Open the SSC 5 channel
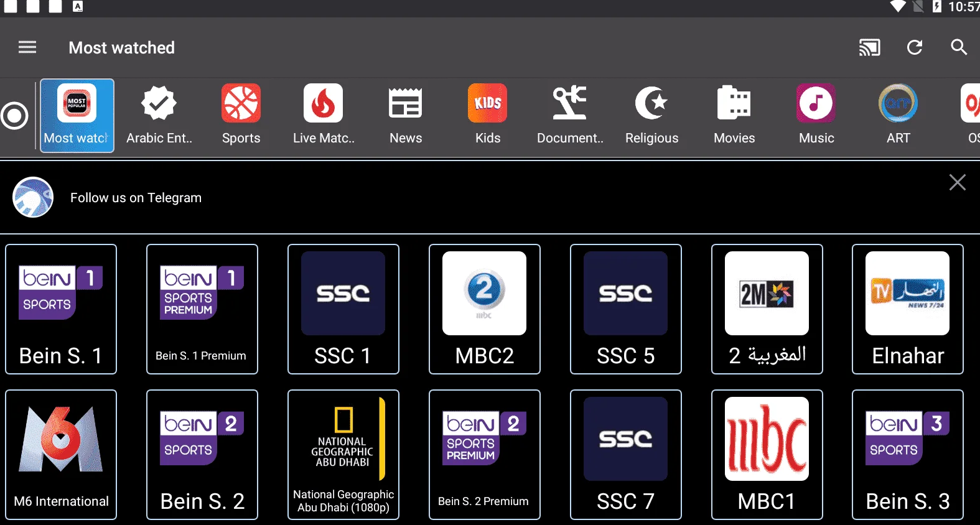 (x=626, y=309)
